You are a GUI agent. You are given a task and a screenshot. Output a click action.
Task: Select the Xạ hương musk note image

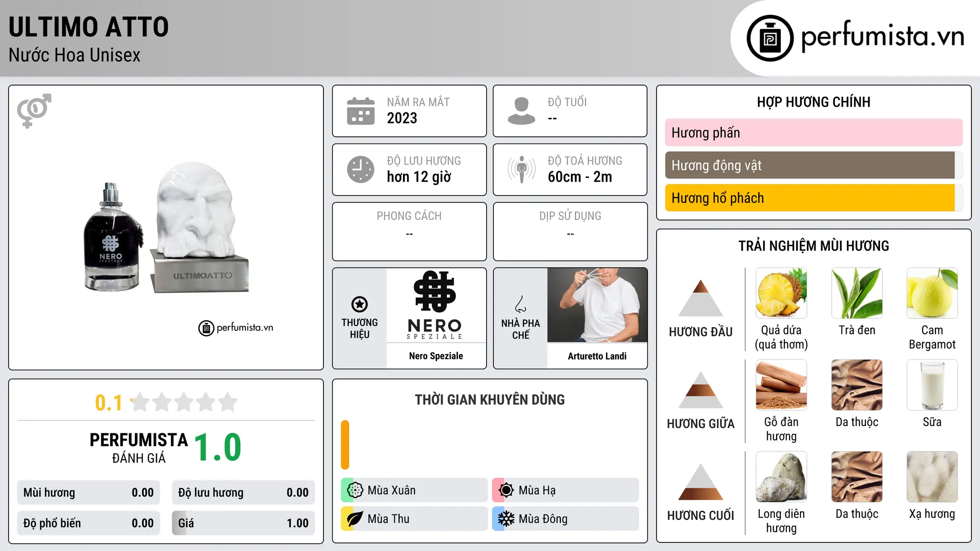point(932,477)
